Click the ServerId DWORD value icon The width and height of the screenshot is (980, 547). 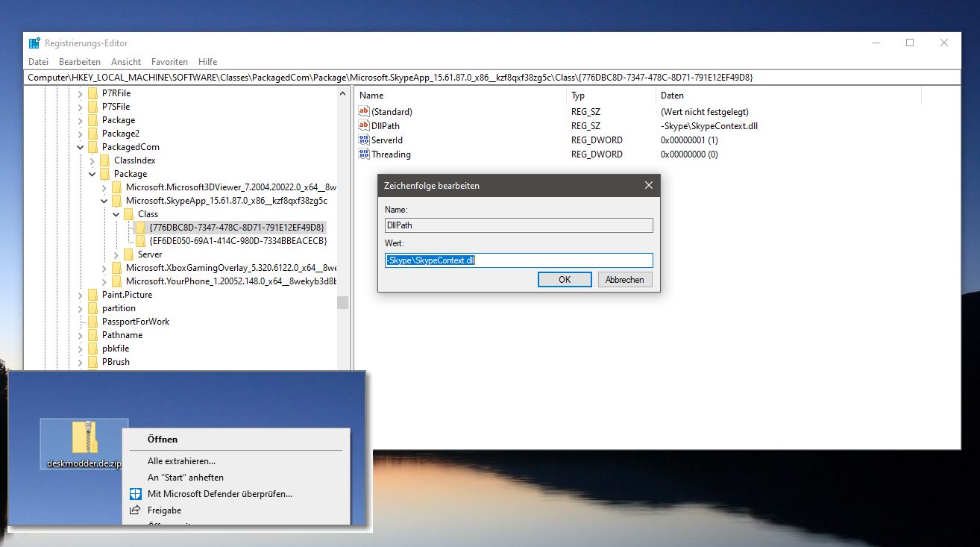[x=364, y=140]
